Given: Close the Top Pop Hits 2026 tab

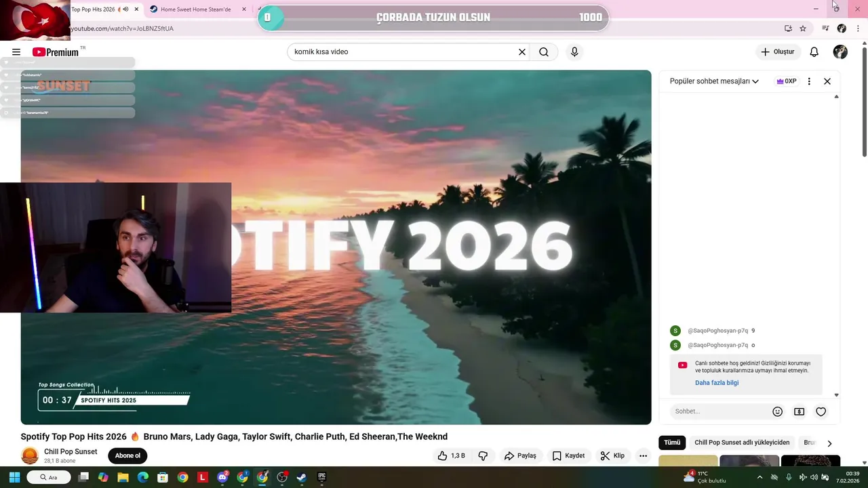Looking at the screenshot, I should pyautogui.click(x=137, y=9).
